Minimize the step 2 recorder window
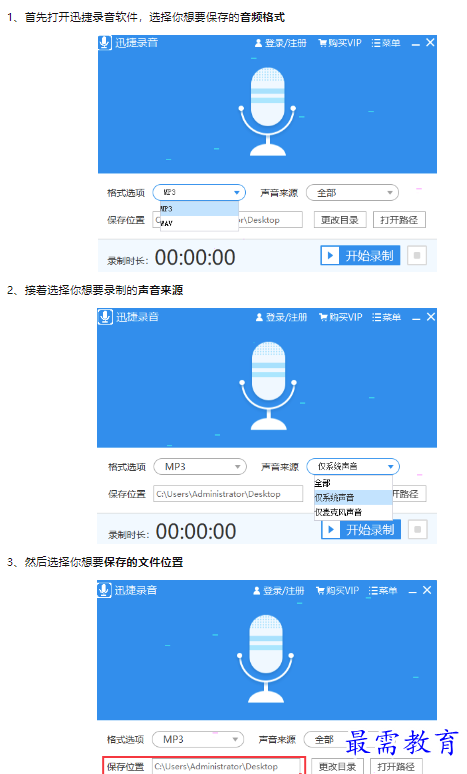Image resolution: width=467 pixels, height=774 pixels. coord(416,318)
